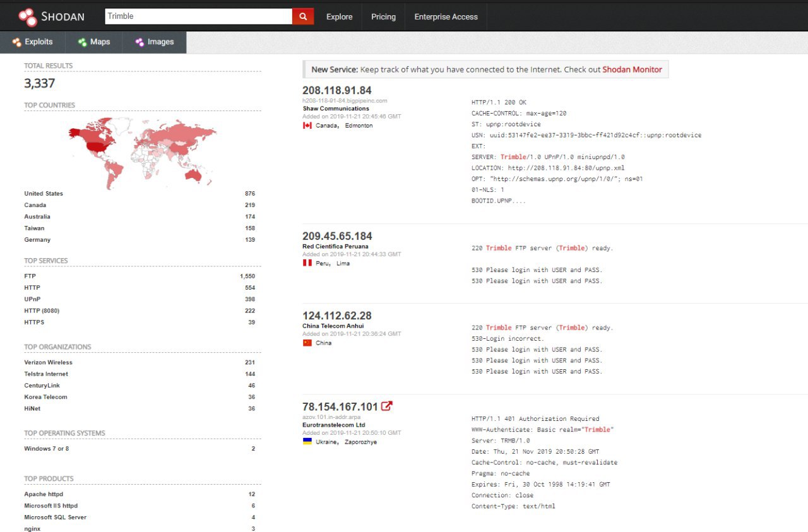Open host 78.154.167.101
Viewport: 808px width, 532px height.
pyautogui.click(x=340, y=406)
